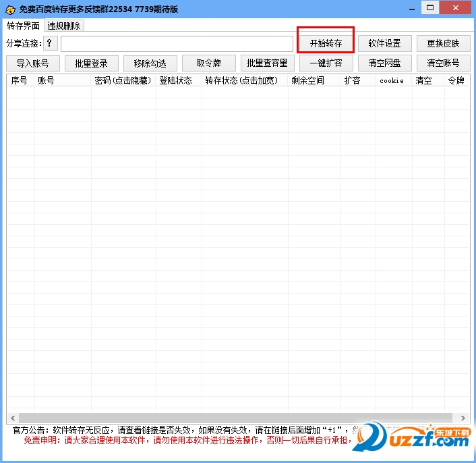Switch to the 违规删除 tab
Viewport: 476px width, 463px height.
pyautogui.click(x=64, y=26)
